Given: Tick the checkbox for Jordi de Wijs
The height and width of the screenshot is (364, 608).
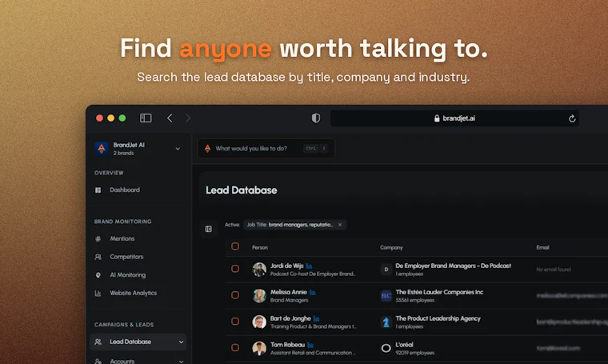Looking at the screenshot, I should (235, 269).
